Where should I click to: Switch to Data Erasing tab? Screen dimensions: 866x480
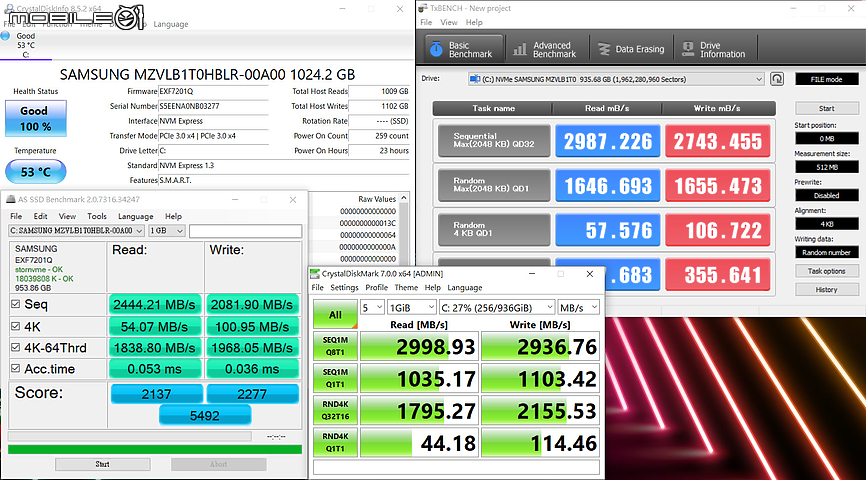(x=631, y=49)
